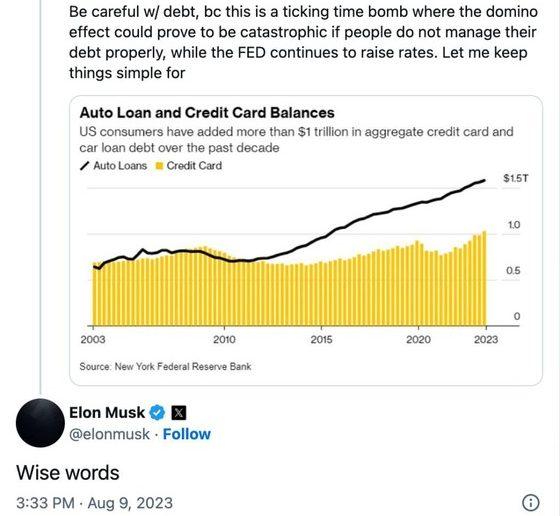Click the tweet info circle icon
Screen dimensions: 560x516
pos(531,503)
